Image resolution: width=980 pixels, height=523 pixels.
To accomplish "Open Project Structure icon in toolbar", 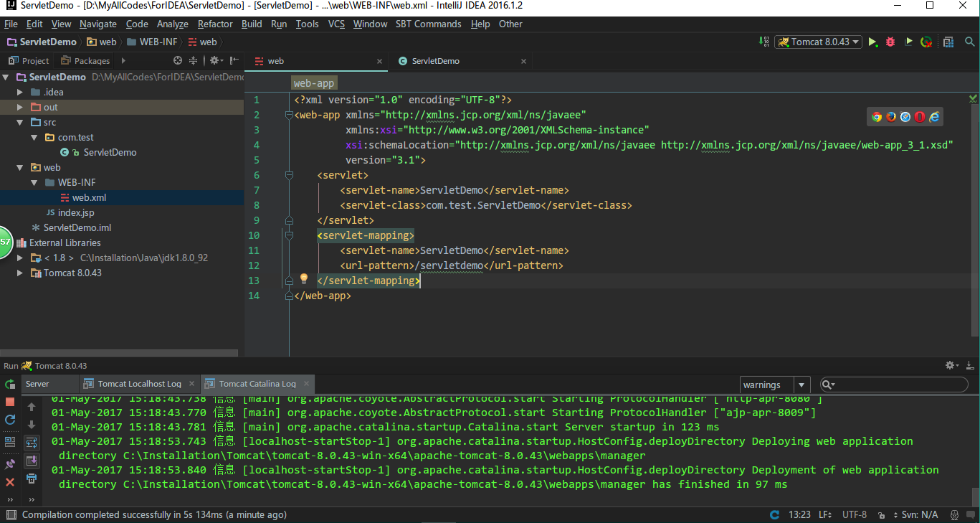I will pos(948,42).
